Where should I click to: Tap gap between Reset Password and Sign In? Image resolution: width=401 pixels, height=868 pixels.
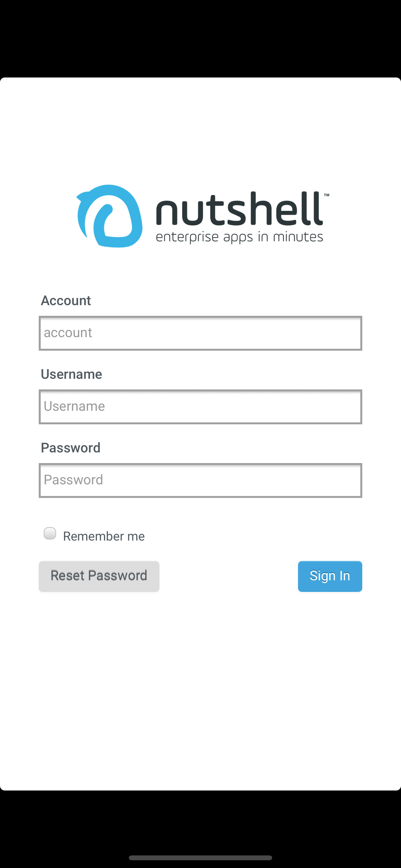tap(229, 576)
